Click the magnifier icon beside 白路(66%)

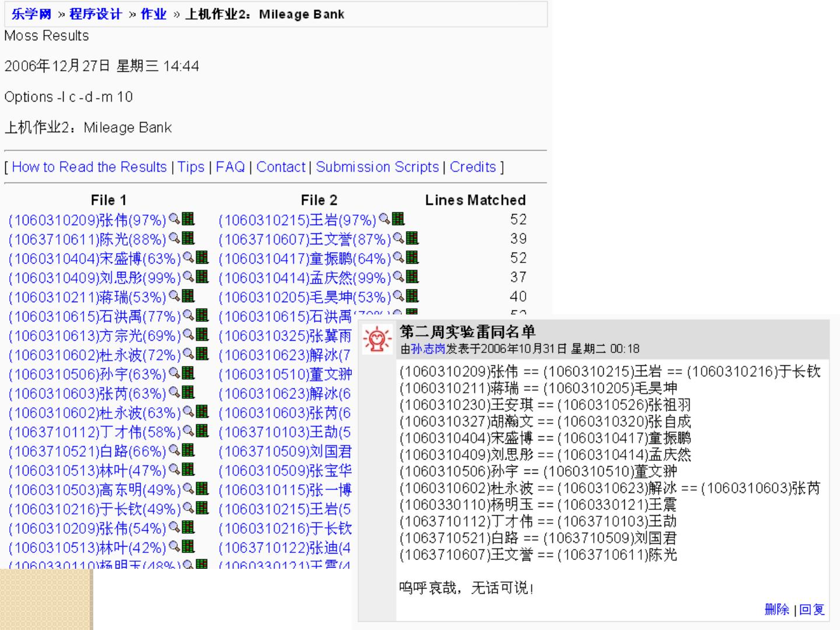point(174,450)
